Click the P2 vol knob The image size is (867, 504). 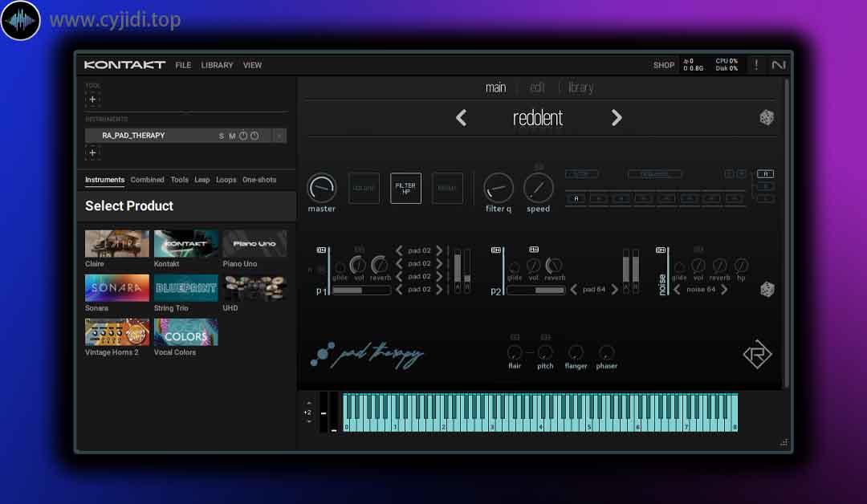533,266
